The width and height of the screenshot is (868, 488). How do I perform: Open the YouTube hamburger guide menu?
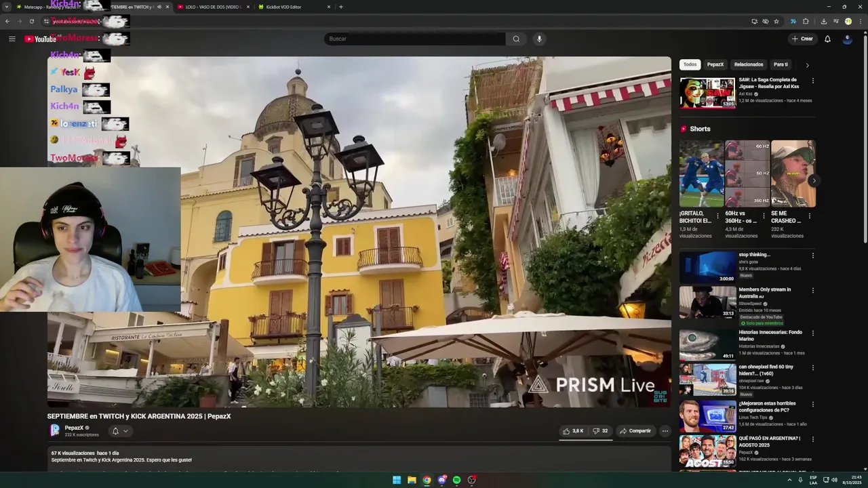(12, 39)
